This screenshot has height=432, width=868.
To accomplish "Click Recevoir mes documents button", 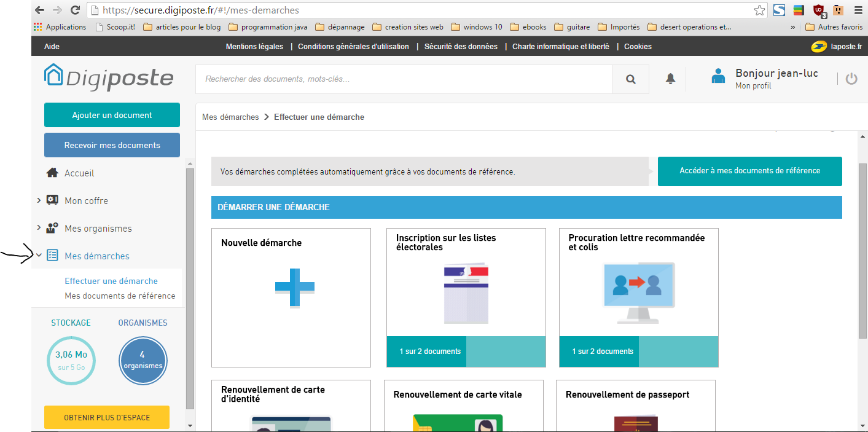I will tap(112, 145).
